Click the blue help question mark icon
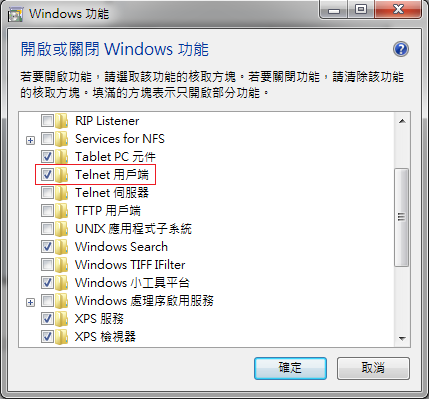This screenshot has height=399, width=429. pos(400,49)
